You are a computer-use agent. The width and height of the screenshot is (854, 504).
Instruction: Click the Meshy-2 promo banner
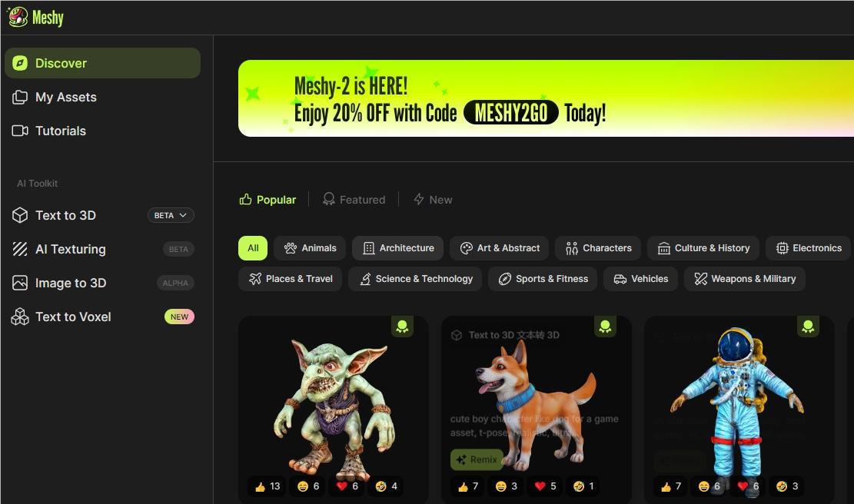coord(546,98)
